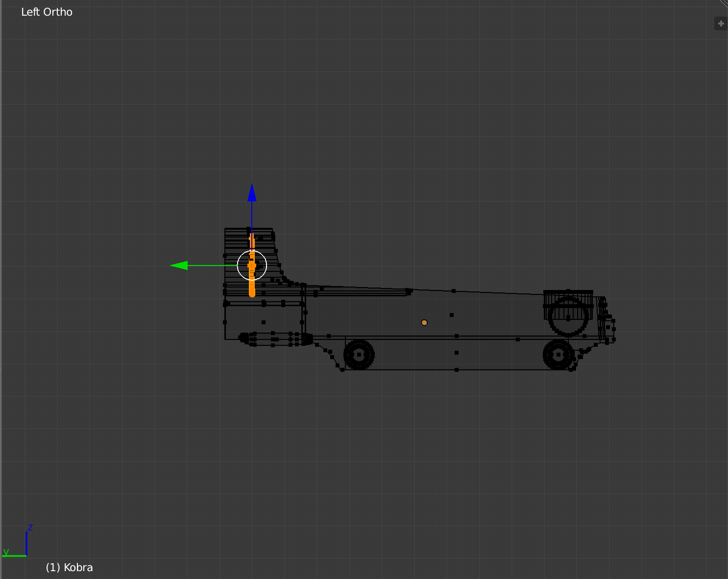Click the right lower wheel of the vehicle
This screenshot has width=728, height=579.
pos(558,355)
